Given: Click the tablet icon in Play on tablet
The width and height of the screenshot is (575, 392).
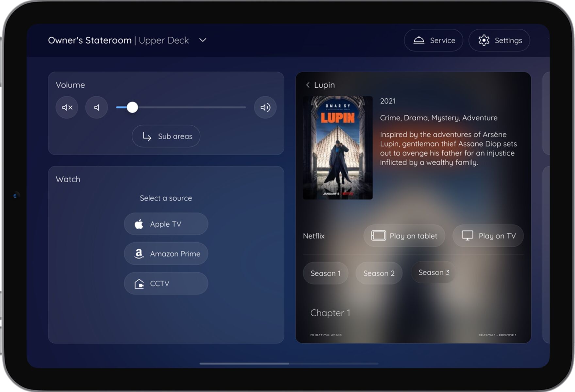Looking at the screenshot, I should (378, 236).
